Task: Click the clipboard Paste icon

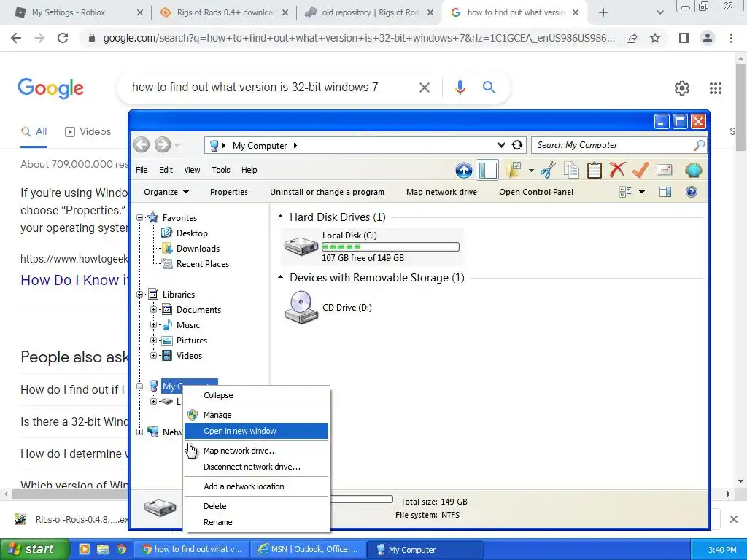Action: tap(594, 170)
